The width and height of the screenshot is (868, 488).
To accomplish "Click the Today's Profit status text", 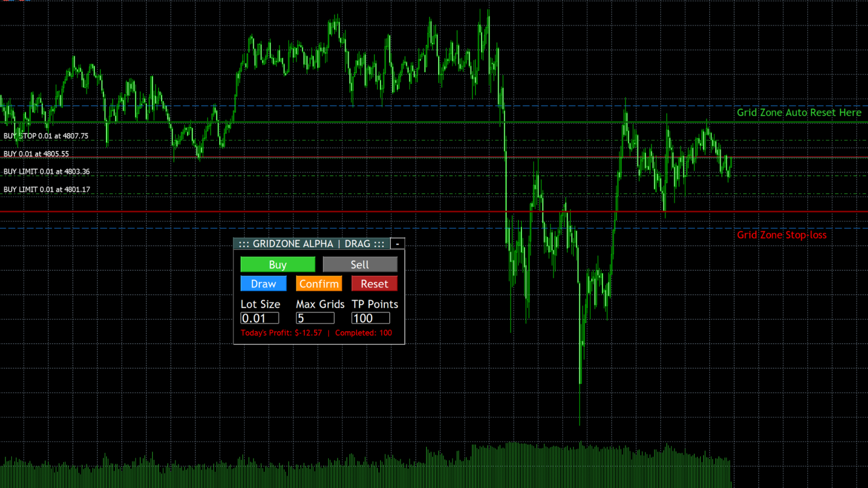I will (x=281, y=333).
